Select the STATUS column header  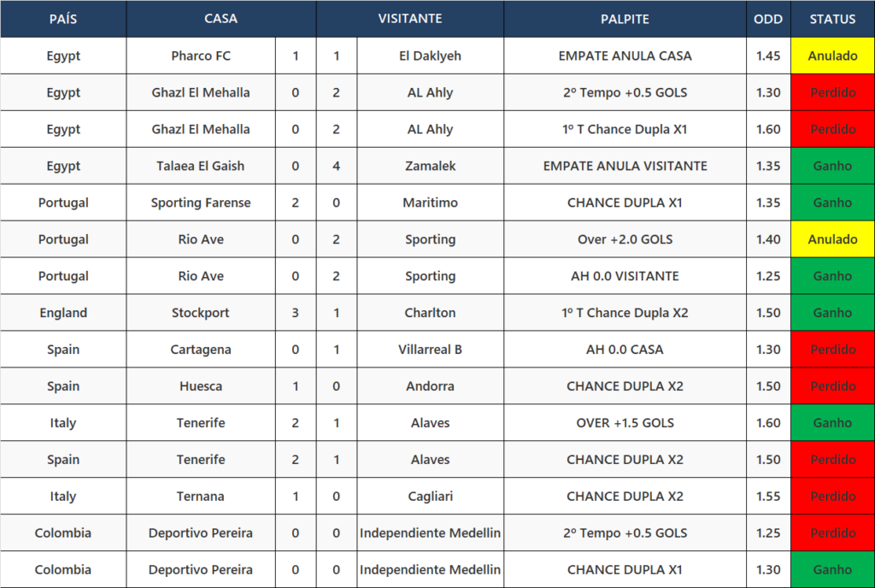(x=832, y=19)
